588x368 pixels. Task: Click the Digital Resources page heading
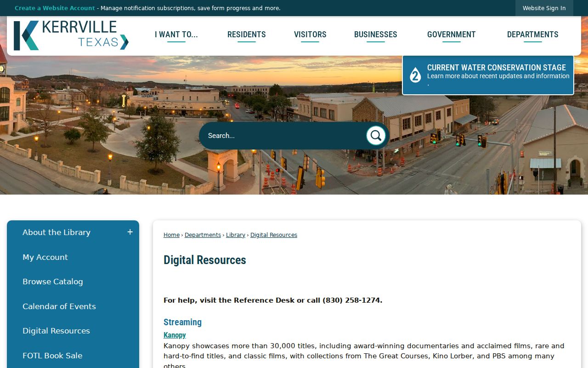[x=205, y=260]
